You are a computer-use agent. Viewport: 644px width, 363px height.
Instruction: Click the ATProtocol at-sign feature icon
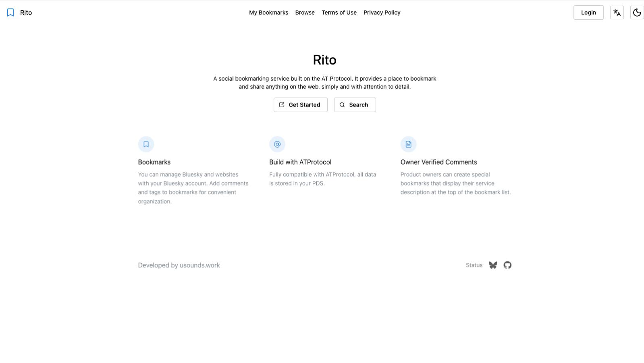277,144
